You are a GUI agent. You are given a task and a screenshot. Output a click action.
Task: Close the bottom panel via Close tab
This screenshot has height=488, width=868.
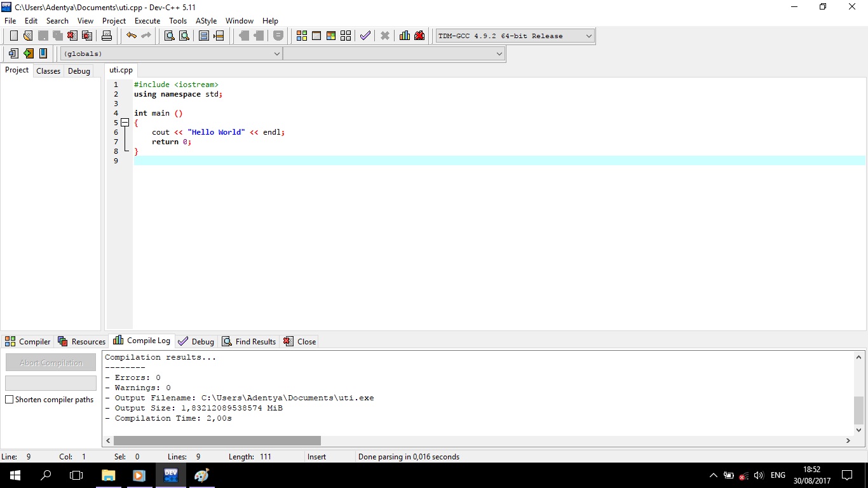click(x=299, y=341)
